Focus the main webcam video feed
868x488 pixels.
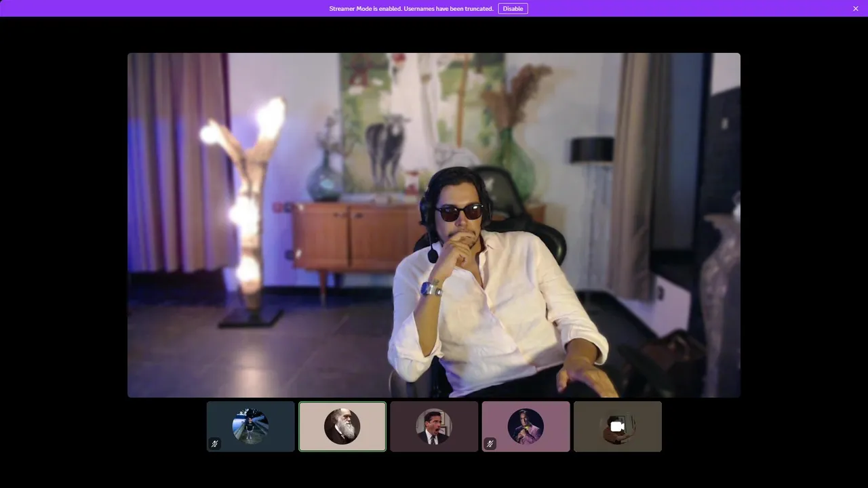click(434, 225)
